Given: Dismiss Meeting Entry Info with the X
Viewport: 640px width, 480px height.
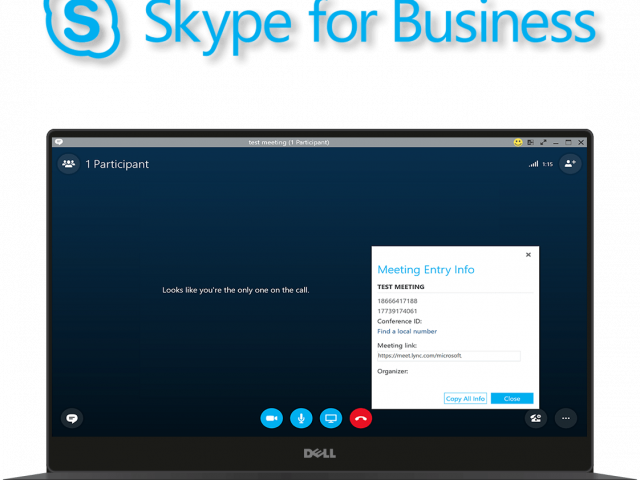Looking at the screenshot, I should click(528, 255).
